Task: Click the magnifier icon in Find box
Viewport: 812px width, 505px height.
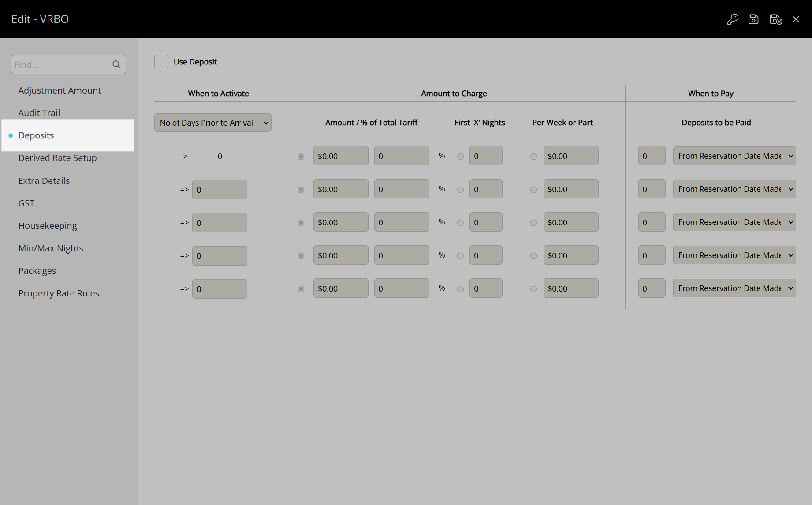Action: click(x=116, y=64)
